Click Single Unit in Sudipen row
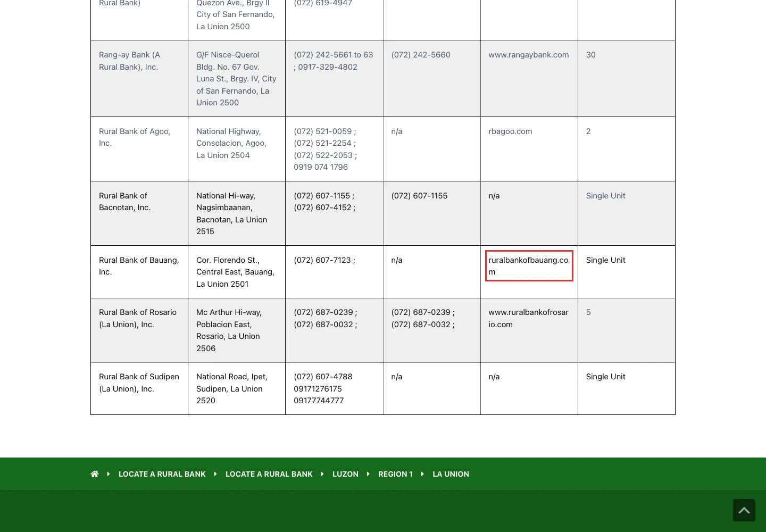The image size is (766, 532). pos(605,377)
